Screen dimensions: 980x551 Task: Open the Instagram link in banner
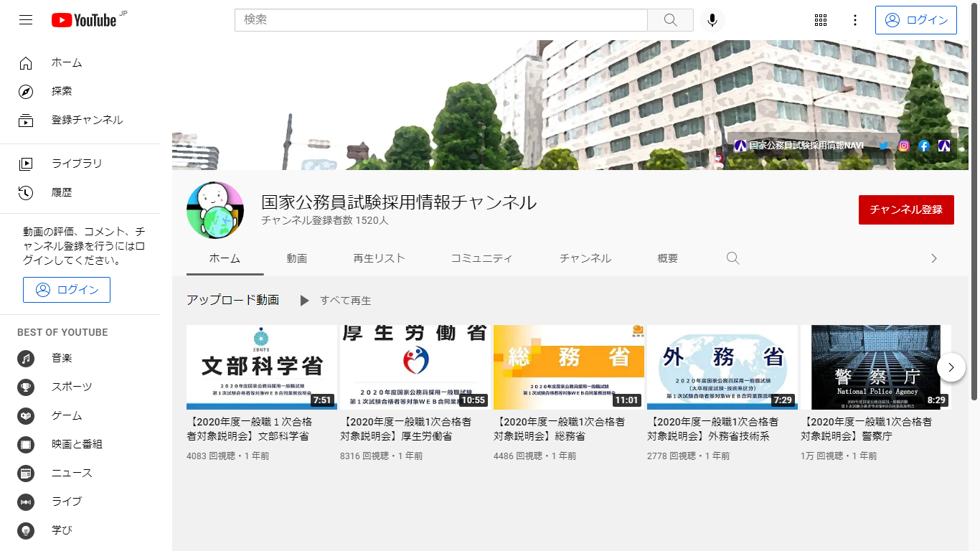click(x=904, y=146)
